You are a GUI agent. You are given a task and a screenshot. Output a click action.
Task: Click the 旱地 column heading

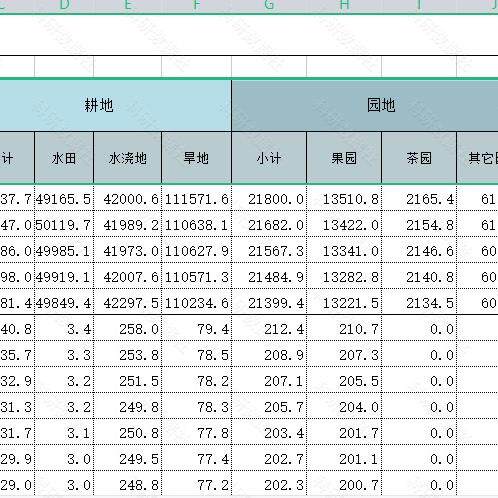196,158
